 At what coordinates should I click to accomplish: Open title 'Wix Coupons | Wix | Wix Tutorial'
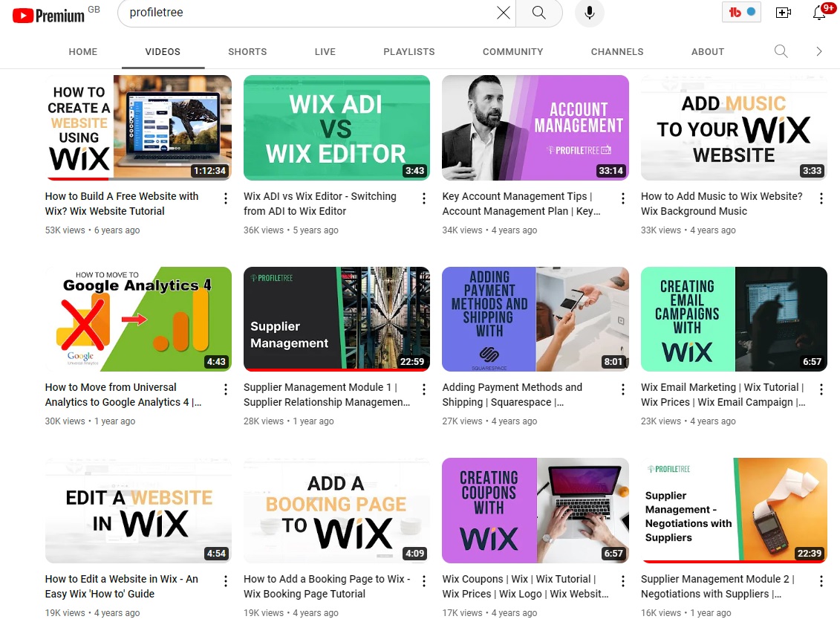click(526, 586)
